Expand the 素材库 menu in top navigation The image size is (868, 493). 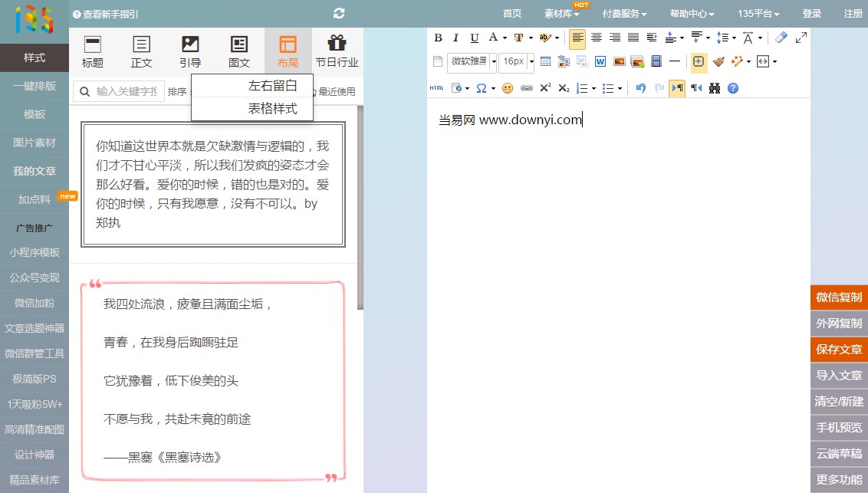coord(561,14)
